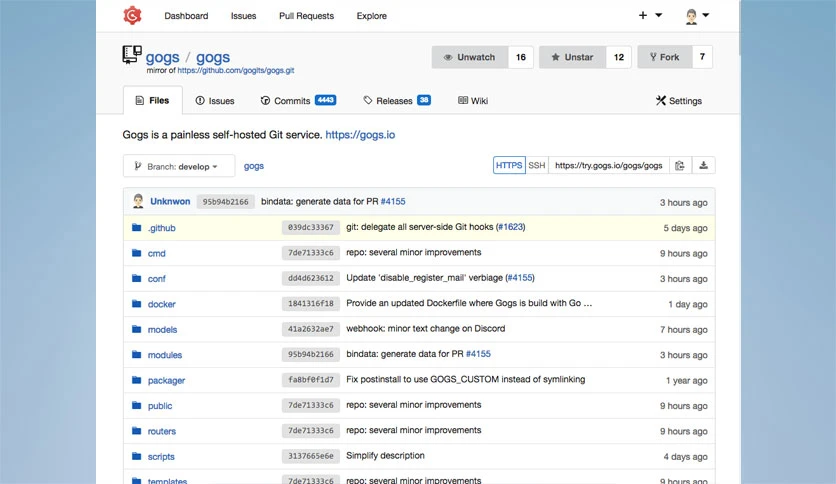Click the cmd folder icon
This screenshot has width=836, height=484.
tap(136, 253)
